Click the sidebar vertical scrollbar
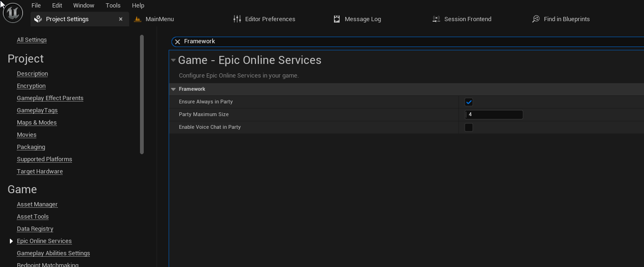644x267 pixels. [x=142, y=95]
